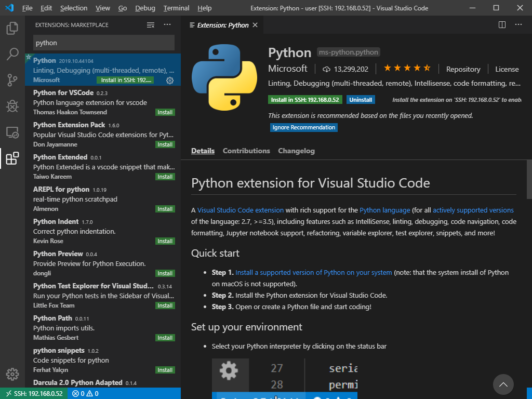
Task: Open the Terminal menu
Action: 177,8
